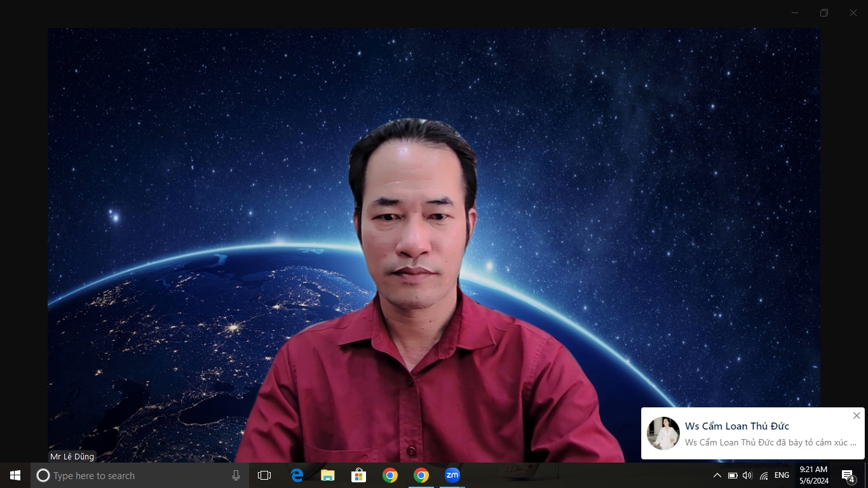This screenshot has width=868, height=488.
Task: Show hidden system tray icons
Action: click(717, 475)
